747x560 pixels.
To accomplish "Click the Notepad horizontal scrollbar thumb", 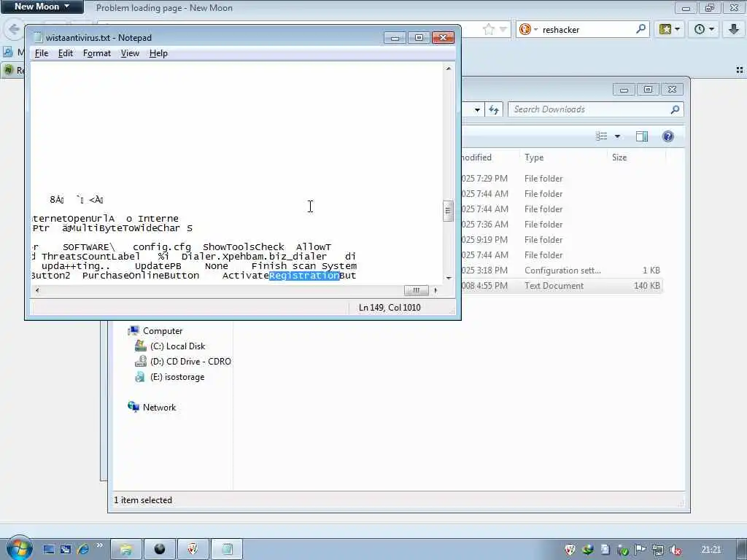I will [417, 290].
